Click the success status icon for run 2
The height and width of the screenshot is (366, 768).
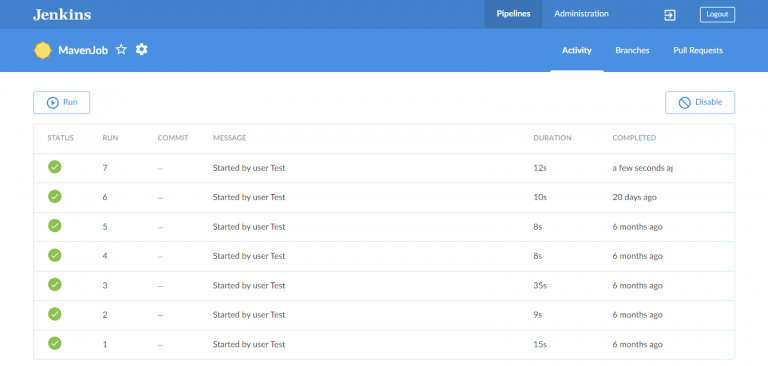[55, 314]
